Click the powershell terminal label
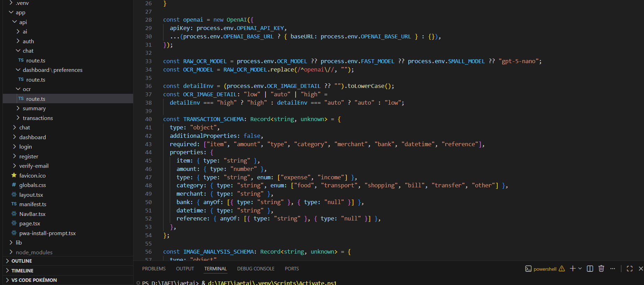 [545, 269]
